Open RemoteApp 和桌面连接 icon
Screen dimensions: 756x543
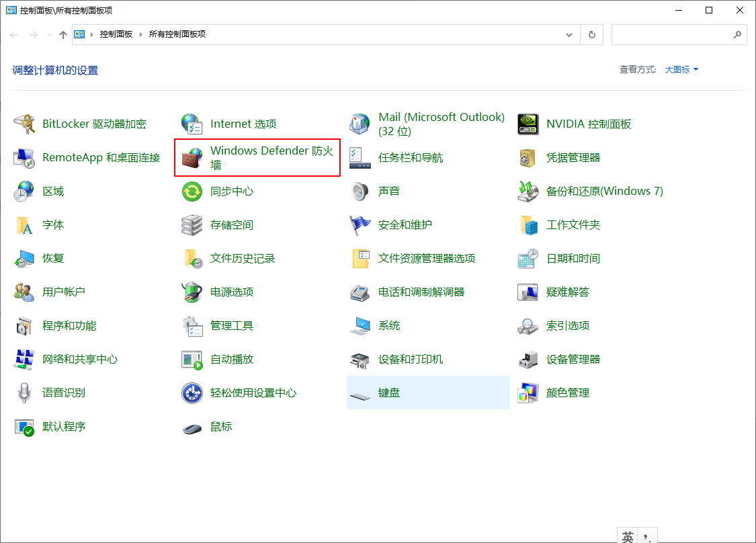tap(24, 158)
